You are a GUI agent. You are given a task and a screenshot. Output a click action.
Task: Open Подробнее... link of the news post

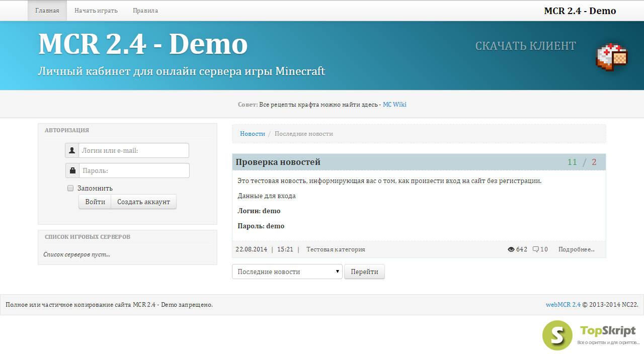[577, 249]
